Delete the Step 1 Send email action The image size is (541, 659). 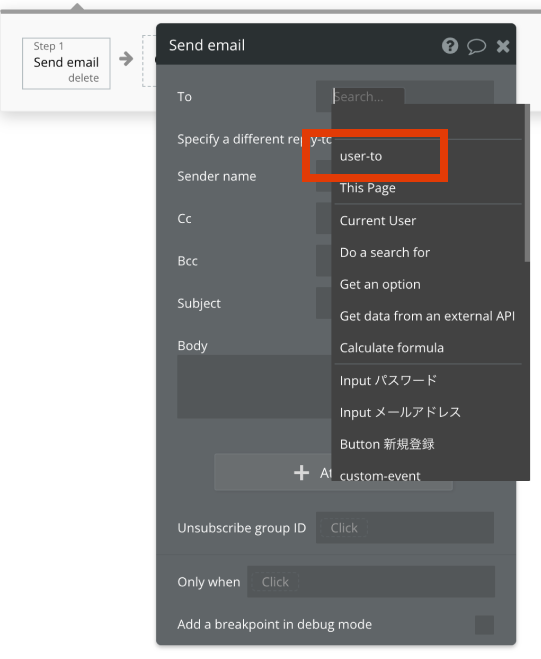(x=84, y=78)
